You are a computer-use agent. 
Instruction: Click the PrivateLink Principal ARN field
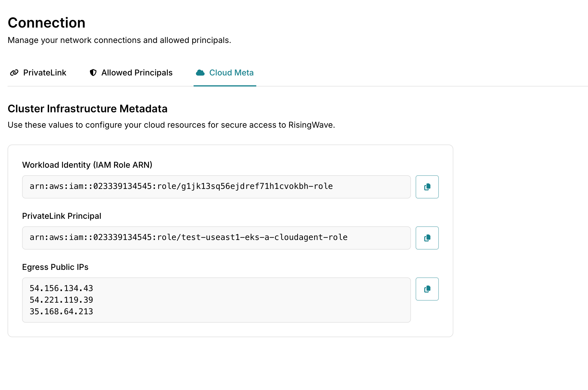click(216, 238)
